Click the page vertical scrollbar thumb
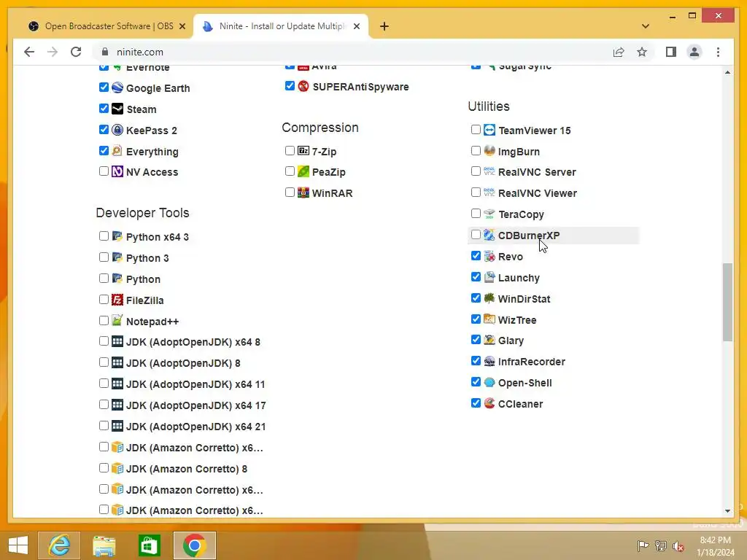 click(727, 302)
